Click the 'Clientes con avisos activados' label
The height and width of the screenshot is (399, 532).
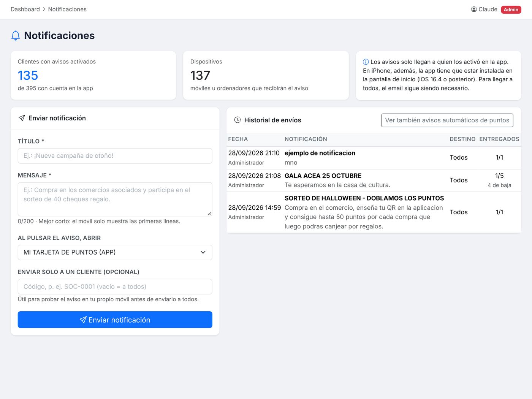[x=57, y=62]
